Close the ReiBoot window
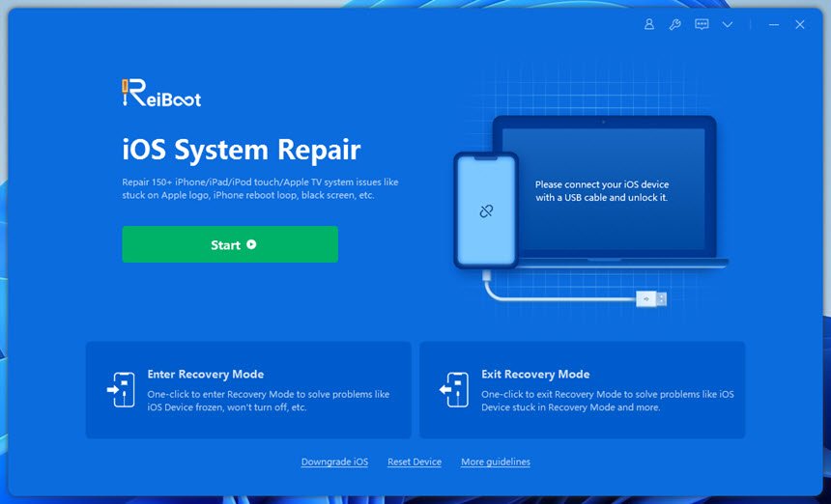831x504 pixels. click(800, 24)
